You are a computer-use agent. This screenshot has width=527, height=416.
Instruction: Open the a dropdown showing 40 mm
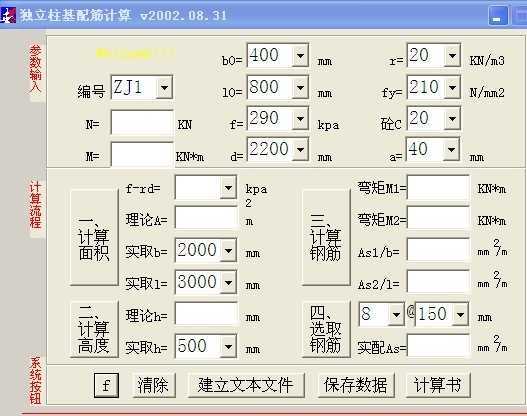tap(452, 149)
